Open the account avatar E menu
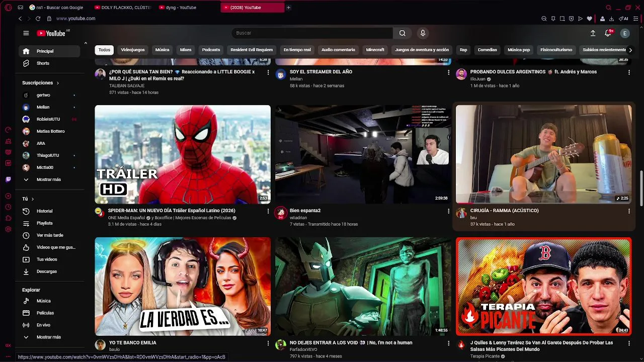 tap(625, 33)
